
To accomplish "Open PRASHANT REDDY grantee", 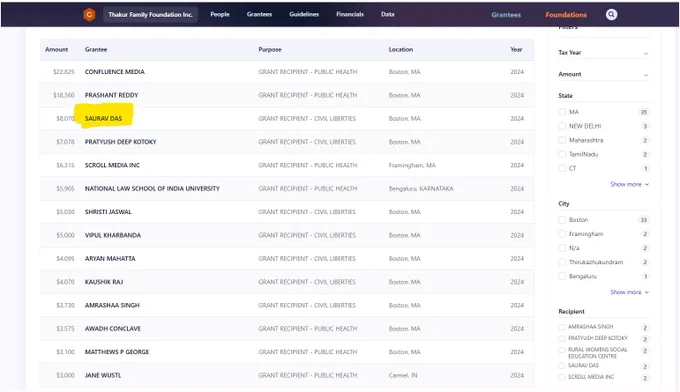I will (111, 95).
